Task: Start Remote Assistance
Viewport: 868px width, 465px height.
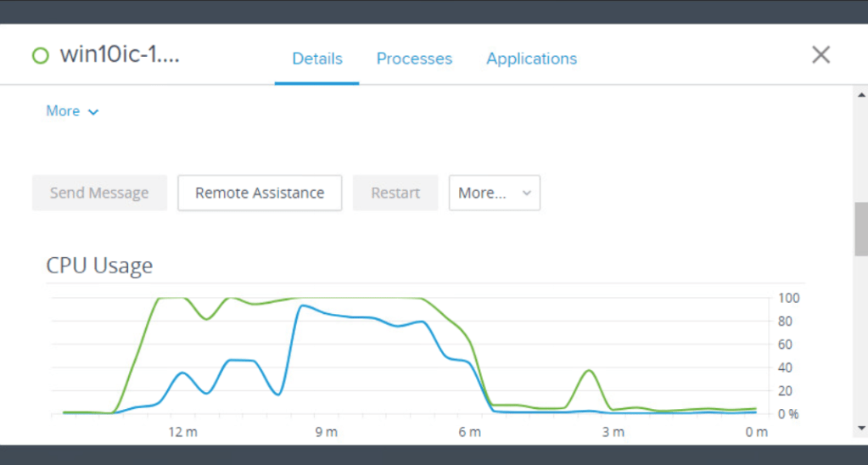Action: point(260,193)
